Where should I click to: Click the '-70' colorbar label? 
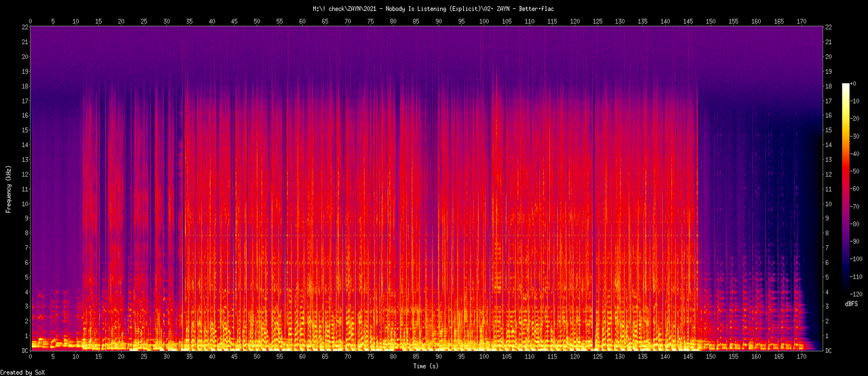pos(855,207)
